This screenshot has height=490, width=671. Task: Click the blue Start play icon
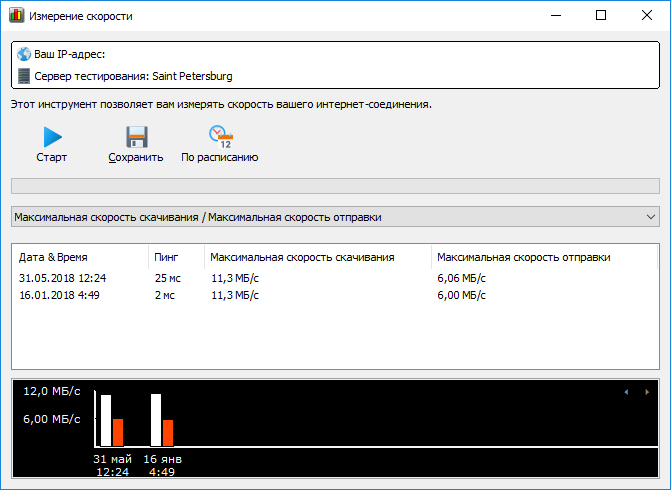click(x=52, y=137)
